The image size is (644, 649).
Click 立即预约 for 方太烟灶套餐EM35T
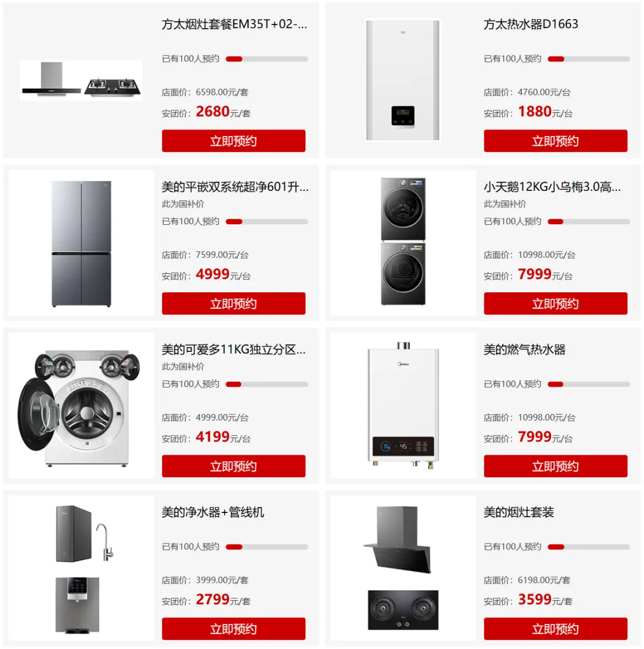tap(233, 141)
